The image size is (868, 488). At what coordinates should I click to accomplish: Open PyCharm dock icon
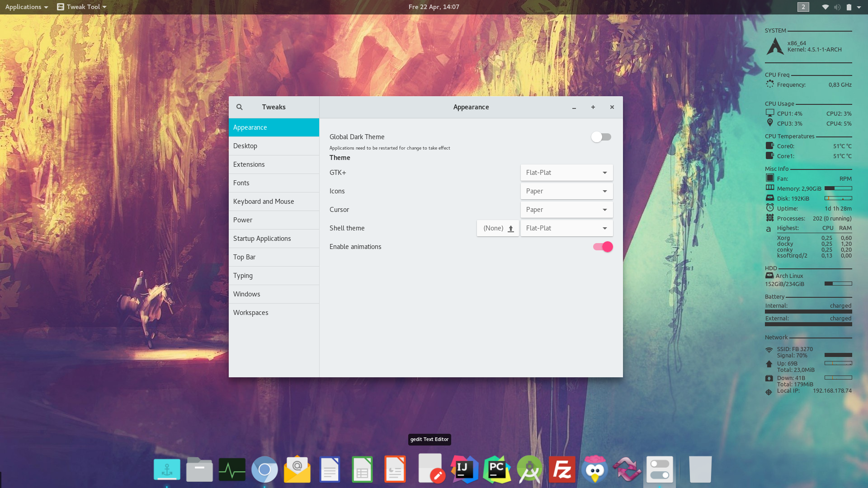(497, 469)
